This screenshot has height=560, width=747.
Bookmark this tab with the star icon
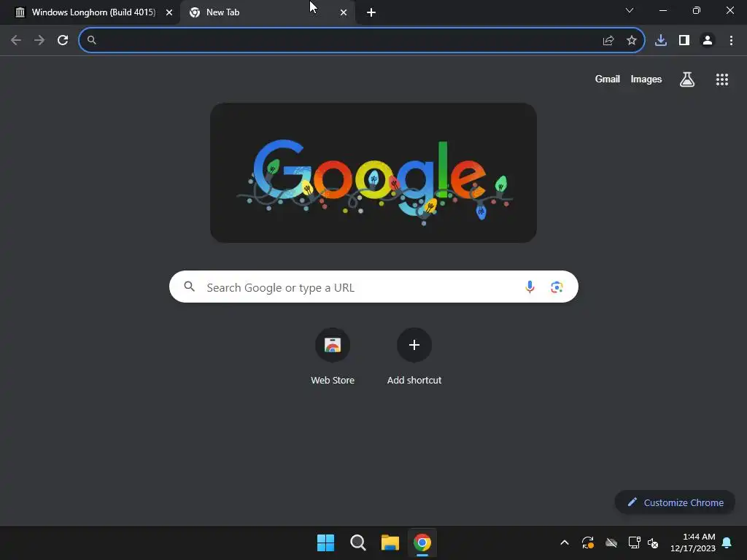coord(632,41)
